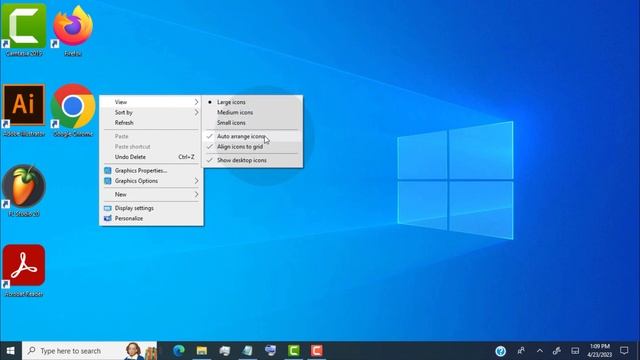Screen dimensions: 640x360
Task: Toggle Auto arrange icons off
Action: 252,136
